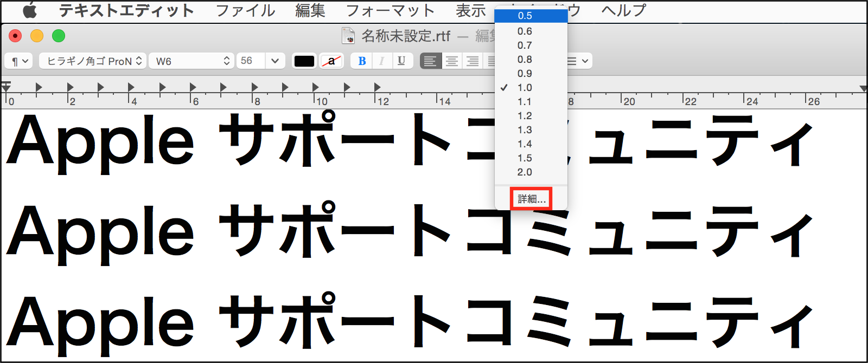
Task: Open the Apple menu
Action: coord(29,10)
